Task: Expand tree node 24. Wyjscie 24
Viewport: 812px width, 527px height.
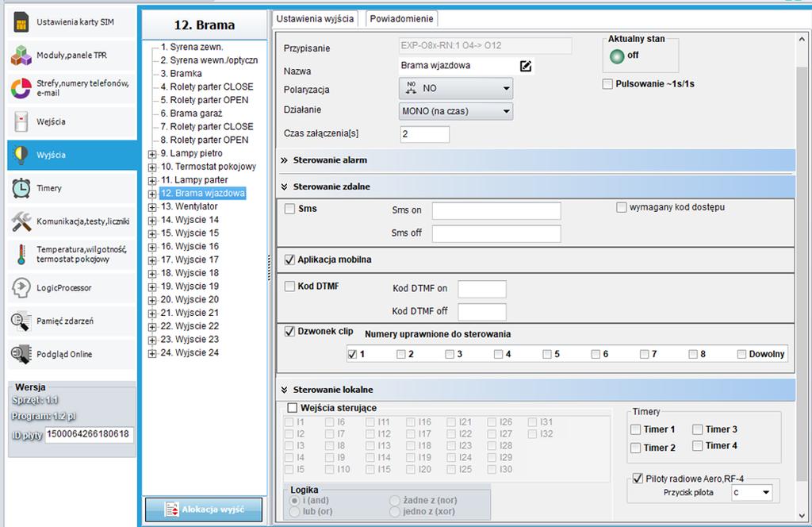Action: (152, 353)
